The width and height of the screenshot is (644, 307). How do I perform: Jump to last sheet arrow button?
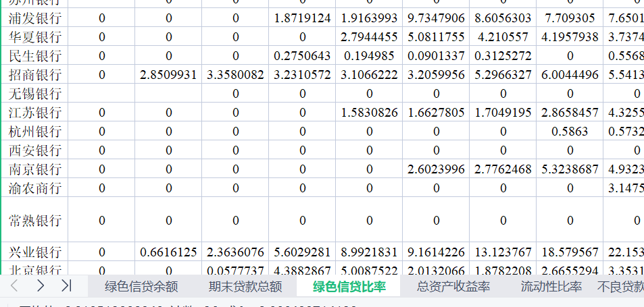click(x=66, y=285)
